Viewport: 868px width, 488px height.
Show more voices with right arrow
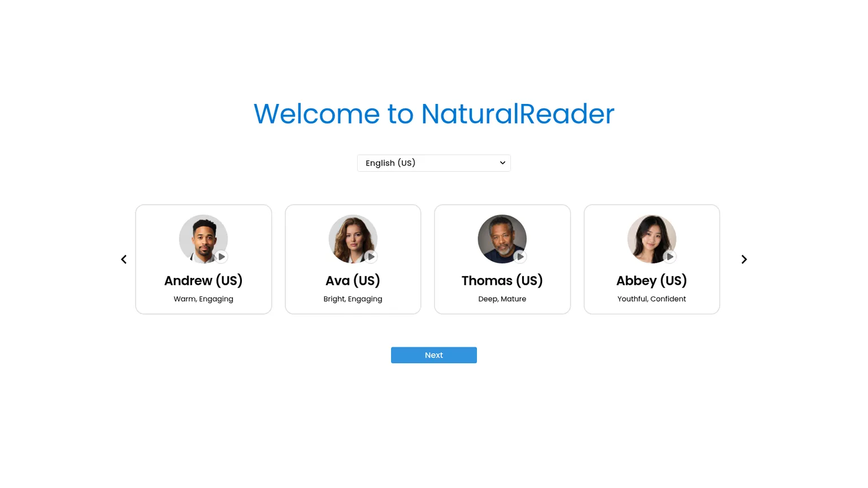coord(744,259)
